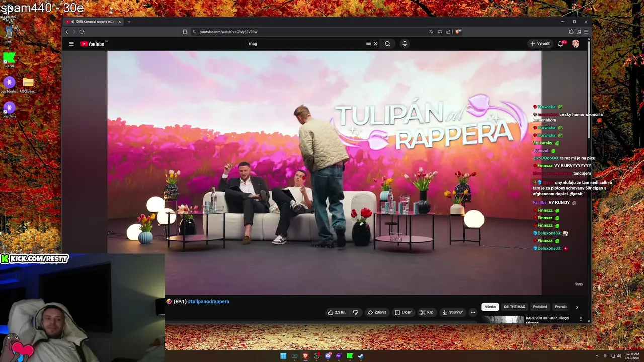Screen dimensions: 644x362
Task: Bookmark this page via bookmark icon
Action: [185, 32]
